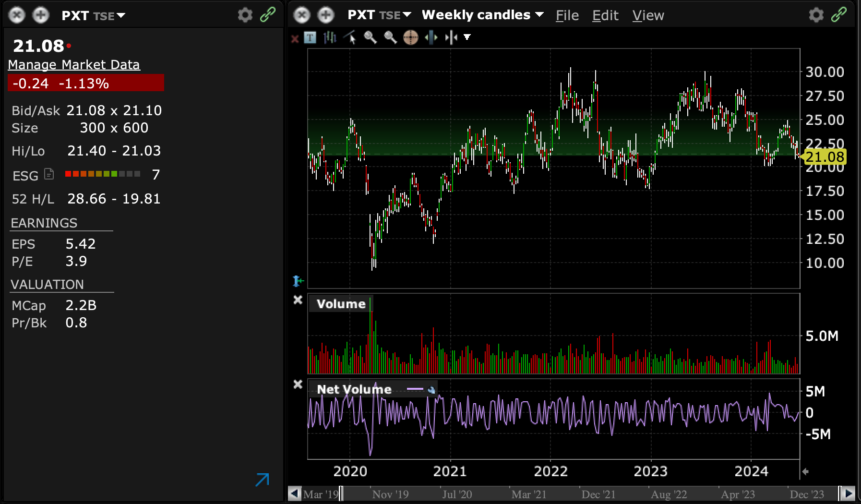Click the expand horizontally arrows icon
This screenshot has height=504, width=861.
431,37
